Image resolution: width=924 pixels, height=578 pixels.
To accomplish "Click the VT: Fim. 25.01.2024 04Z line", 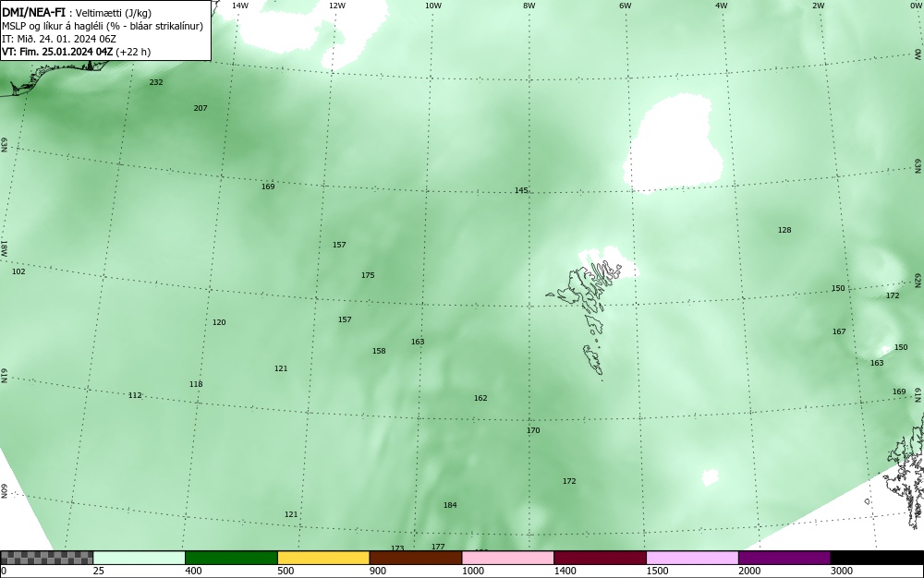I will 76,52.
